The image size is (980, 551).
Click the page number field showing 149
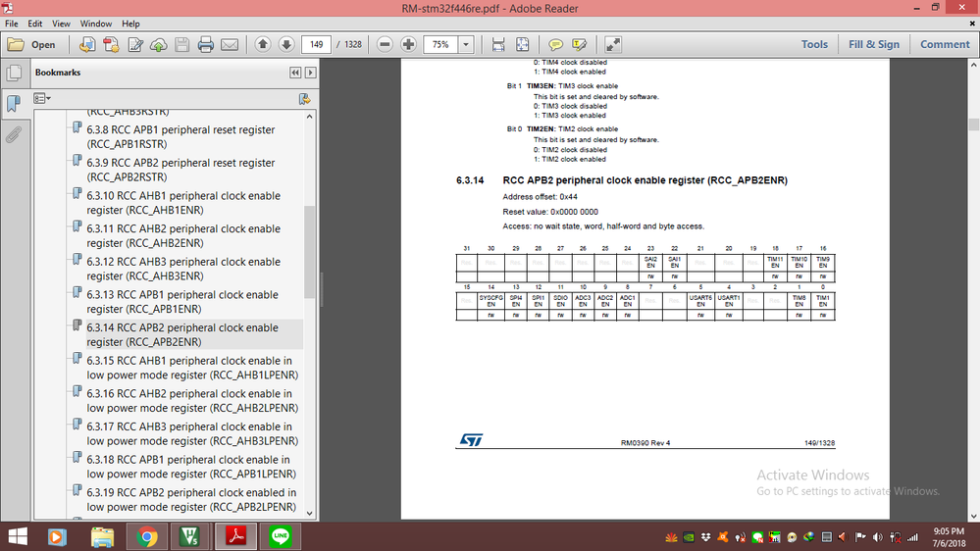316,44
